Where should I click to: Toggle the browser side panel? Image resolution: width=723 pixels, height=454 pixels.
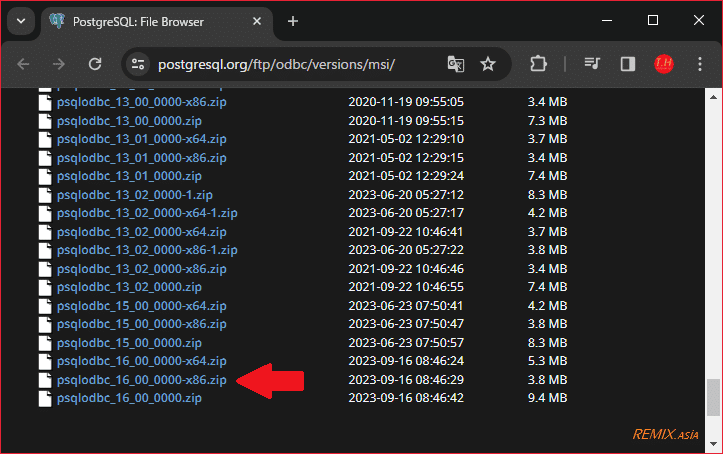628,64
